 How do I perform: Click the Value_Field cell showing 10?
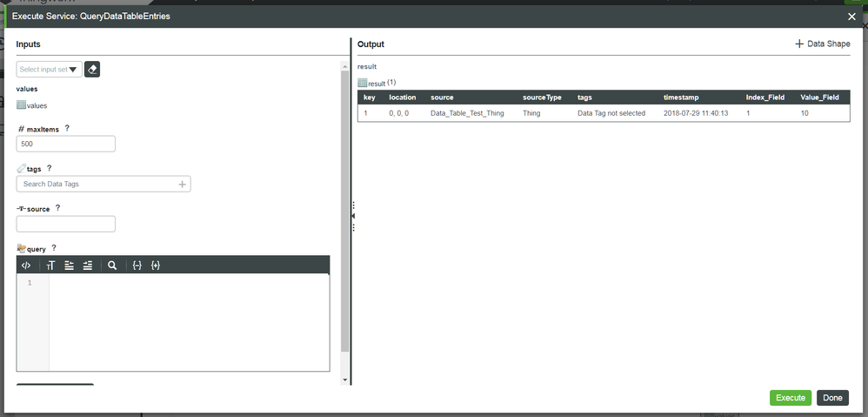pyautogui.click(x=805, y=113)
